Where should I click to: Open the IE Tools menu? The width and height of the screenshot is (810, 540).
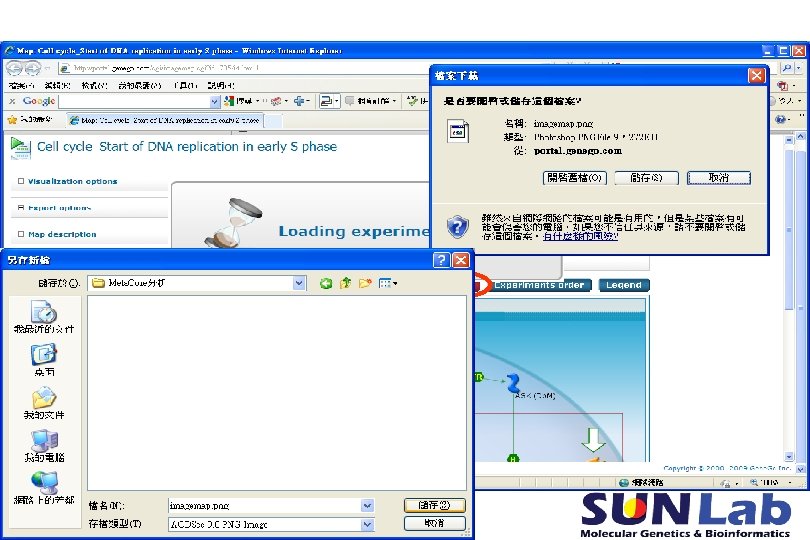[x=185, y=85]
